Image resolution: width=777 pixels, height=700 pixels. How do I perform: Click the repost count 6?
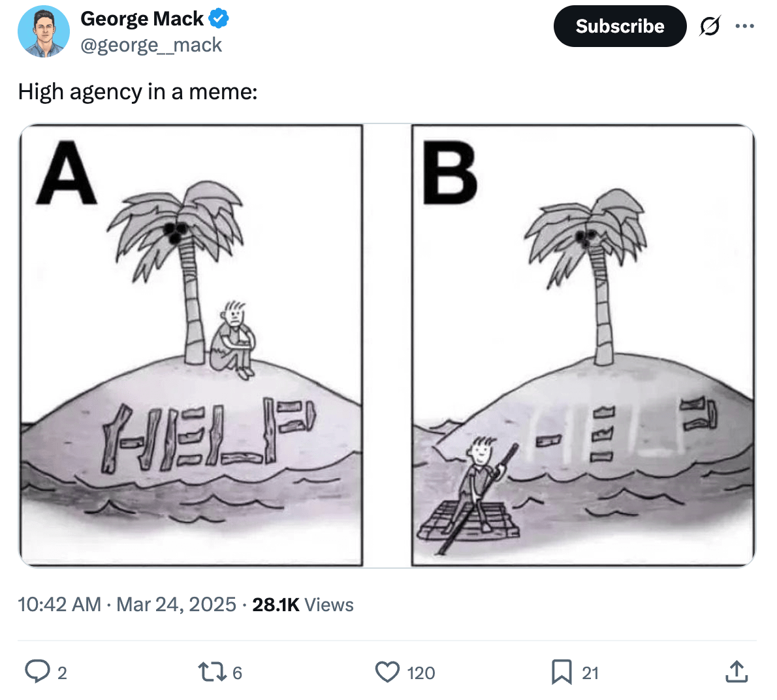point(238,673)
